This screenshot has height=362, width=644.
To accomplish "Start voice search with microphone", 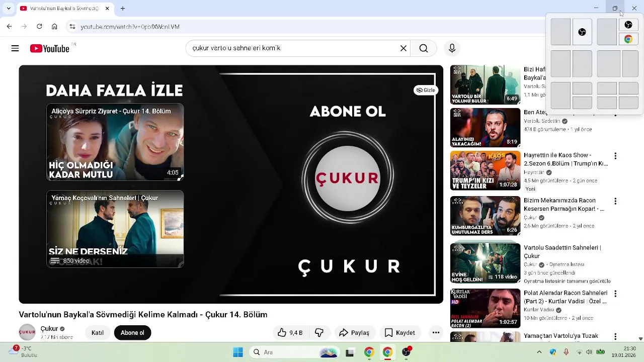I will [x=452, y=48].
